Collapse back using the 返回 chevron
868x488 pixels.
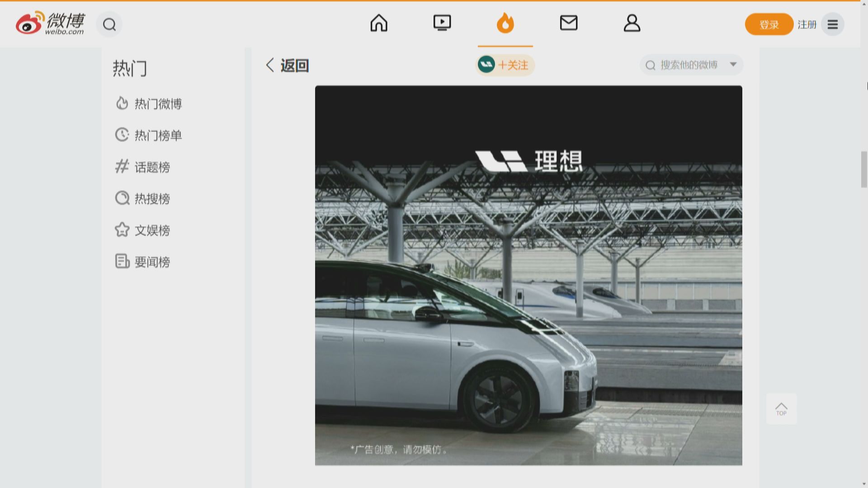(x=270, y=65)
